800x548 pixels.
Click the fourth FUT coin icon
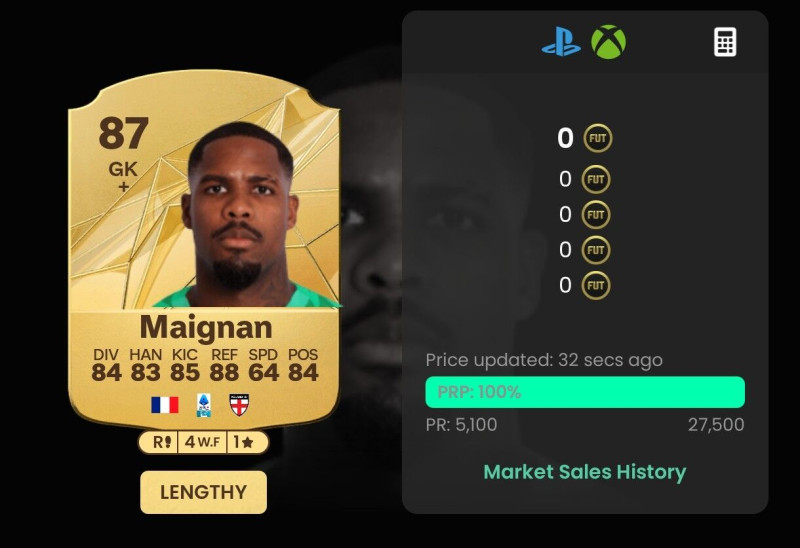(596, 250)
